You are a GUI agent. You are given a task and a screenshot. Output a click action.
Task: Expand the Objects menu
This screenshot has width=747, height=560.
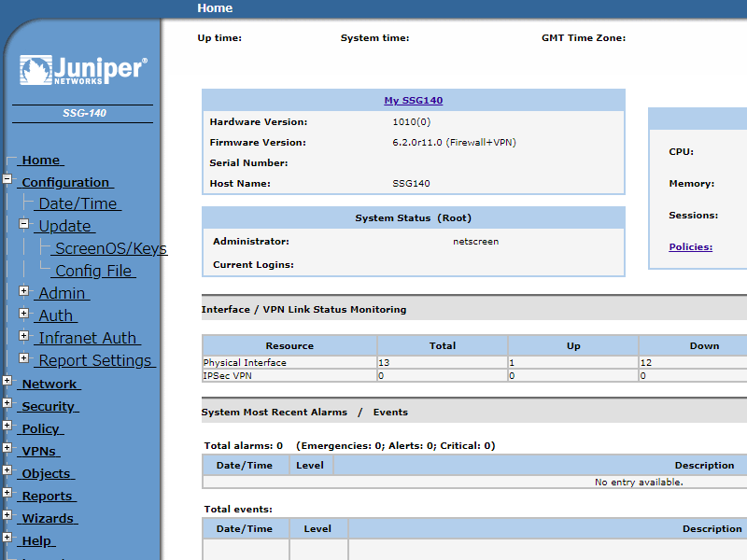(x=7, y=470)
